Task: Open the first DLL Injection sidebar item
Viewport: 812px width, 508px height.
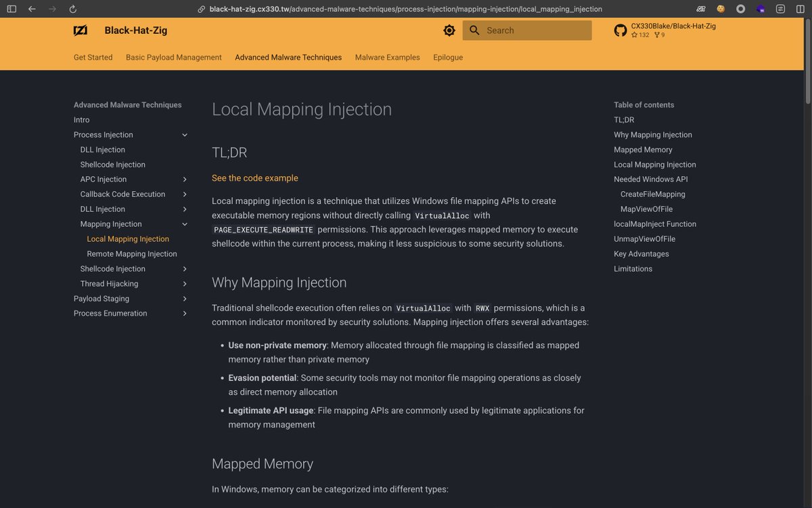Action: point(102,150)
